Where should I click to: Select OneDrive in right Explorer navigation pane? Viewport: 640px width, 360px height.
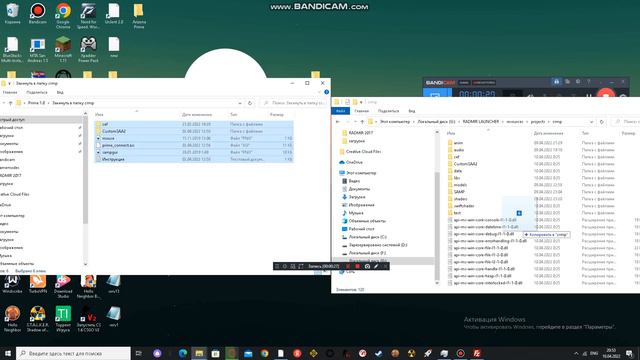[x=353, y=162]
